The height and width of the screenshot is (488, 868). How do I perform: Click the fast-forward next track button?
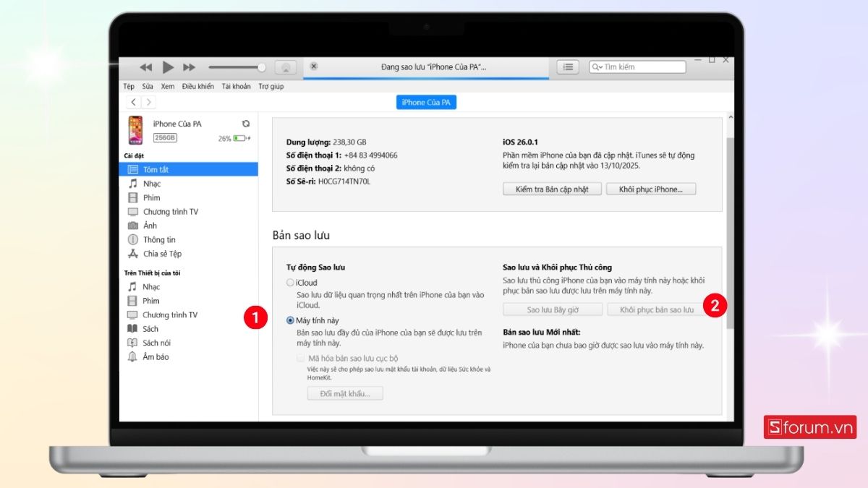pos(189,67)
